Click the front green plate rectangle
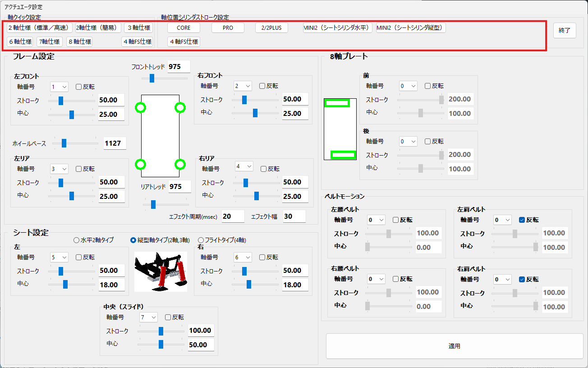 click(337, 103)
